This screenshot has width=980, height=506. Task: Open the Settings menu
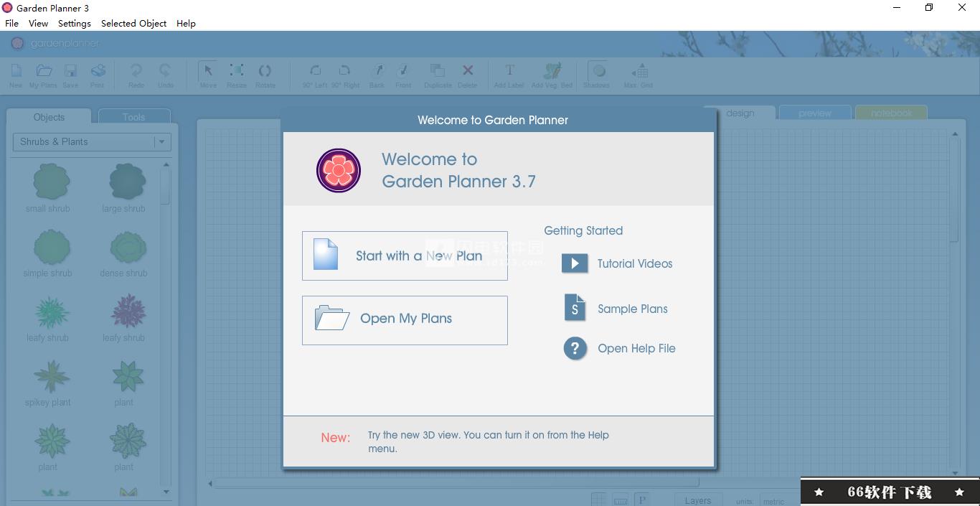pyautogui.click(x=75, y=23)
